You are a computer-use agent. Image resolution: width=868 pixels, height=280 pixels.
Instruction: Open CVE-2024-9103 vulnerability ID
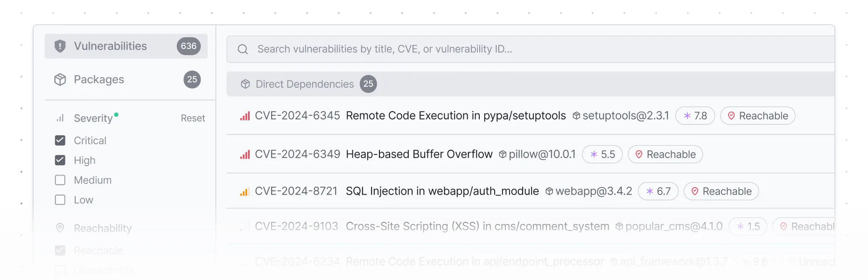(296, 226)
